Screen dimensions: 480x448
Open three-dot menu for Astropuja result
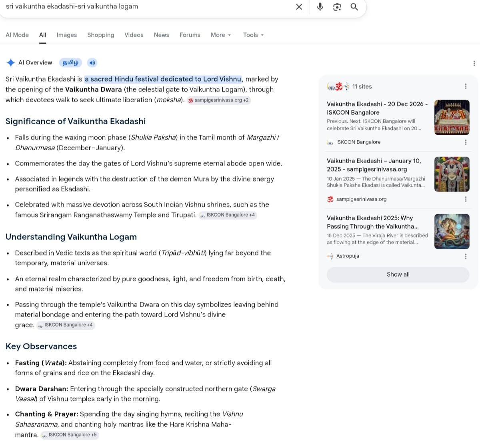pyautogui.click(x=466, y=256)
